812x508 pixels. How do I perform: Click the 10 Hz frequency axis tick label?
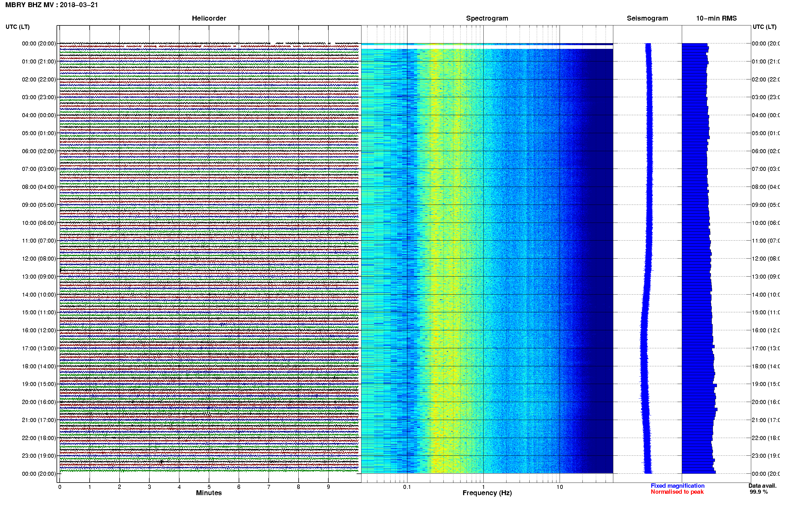[560, 487]
